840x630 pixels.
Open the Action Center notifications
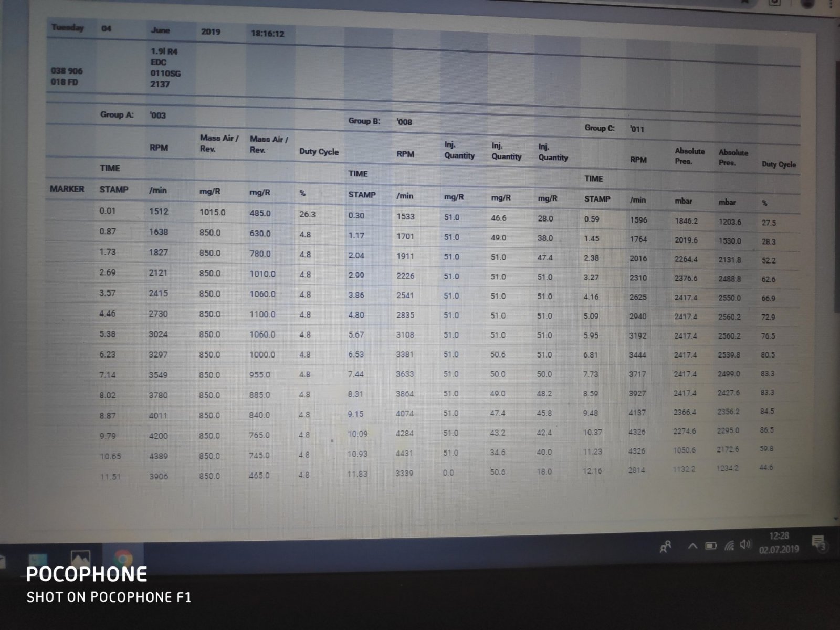pos(819,543)
